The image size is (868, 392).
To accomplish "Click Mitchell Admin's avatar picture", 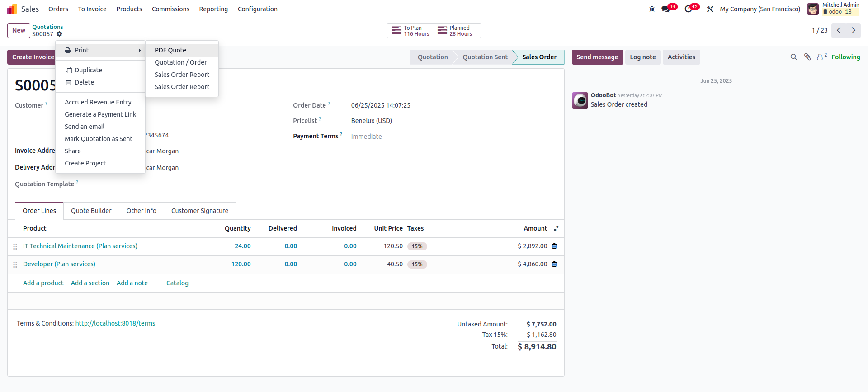I will click(813, 9).
